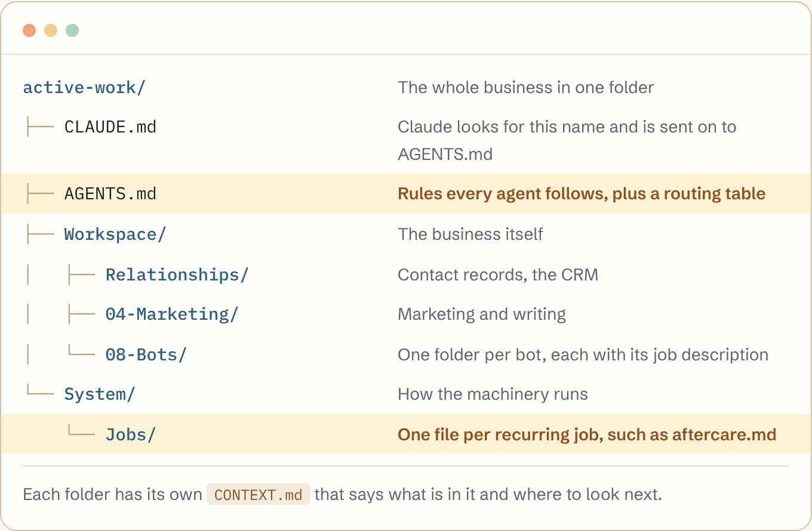Open the Relationships/ subfolder
The image size is (812, 531).
pyautogui.click(x=177, y=274)
